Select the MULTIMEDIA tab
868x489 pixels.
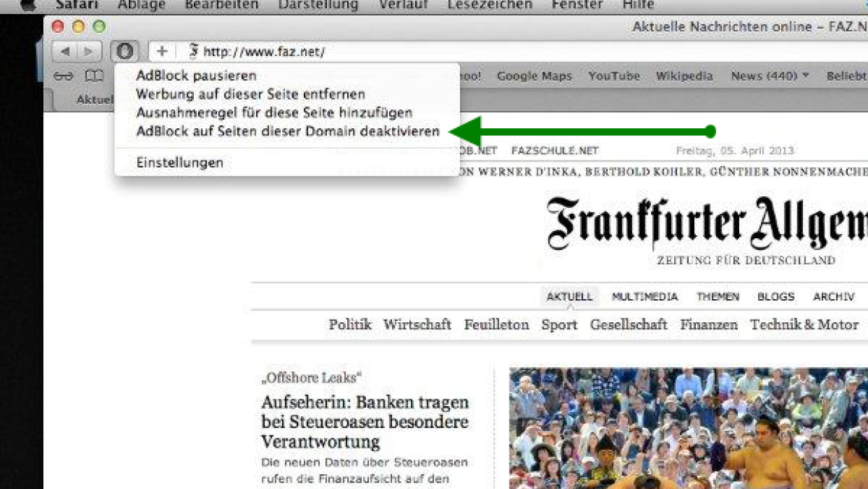pos(645,296)
